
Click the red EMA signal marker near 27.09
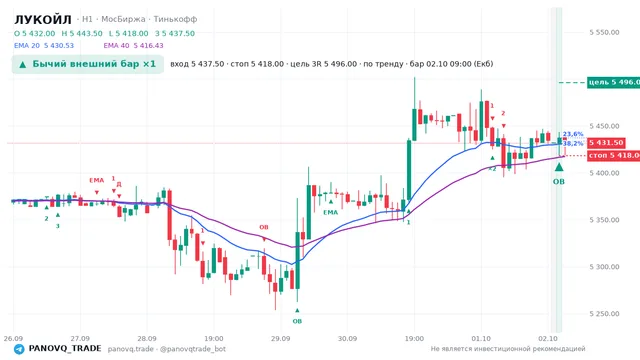97,180
